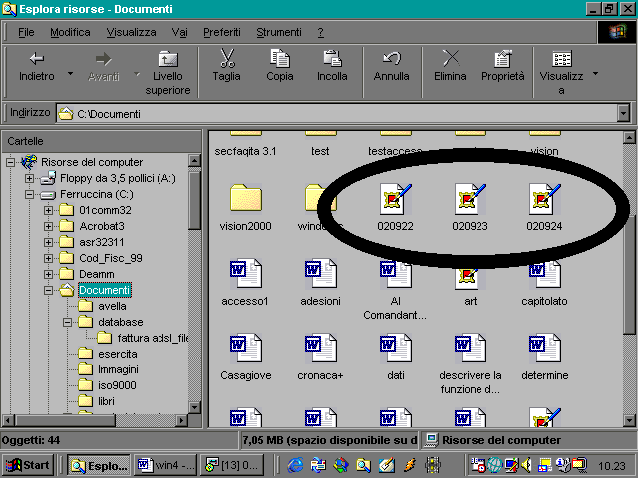Expand the Deamm folder node

click(48, 274)
